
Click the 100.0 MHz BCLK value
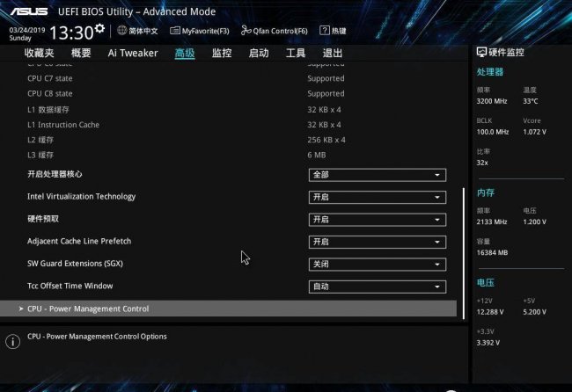click(493, 132)
